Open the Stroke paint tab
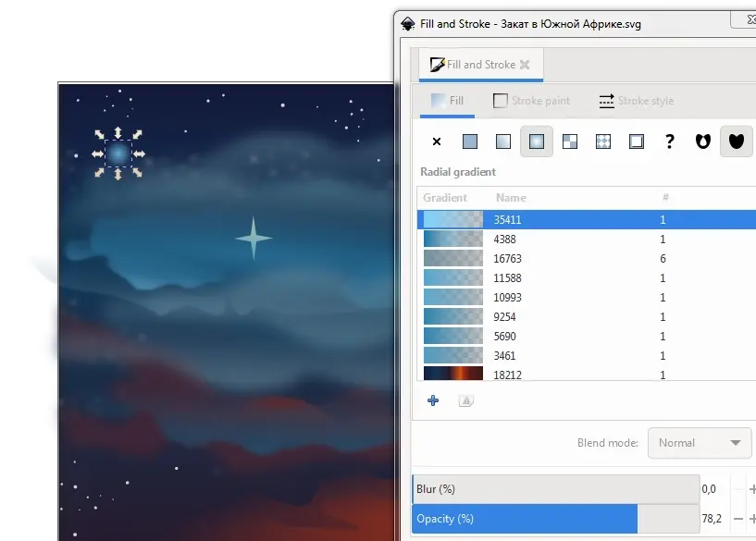Image resolution: width=756 pixels, height=541 pixels. (531, 101)
